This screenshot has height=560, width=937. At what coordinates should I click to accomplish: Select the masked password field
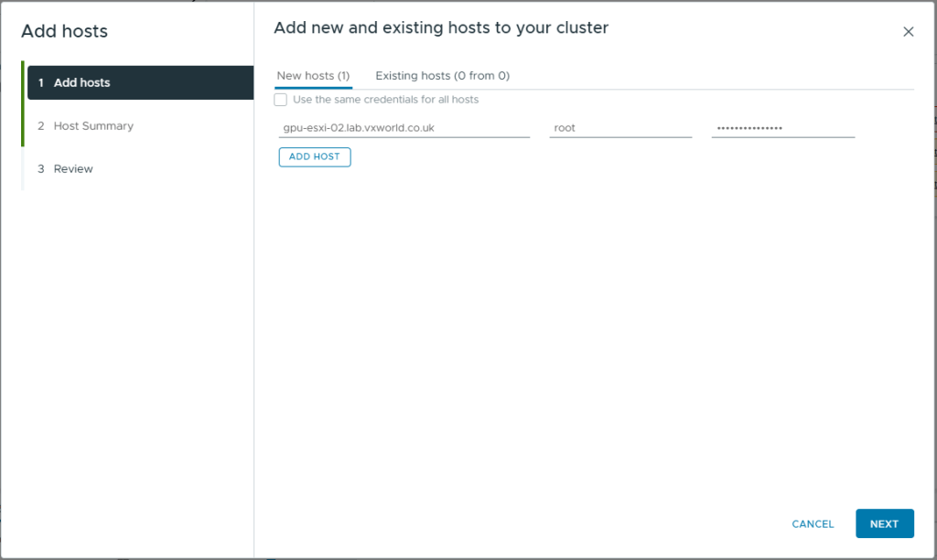pos(782,128)
